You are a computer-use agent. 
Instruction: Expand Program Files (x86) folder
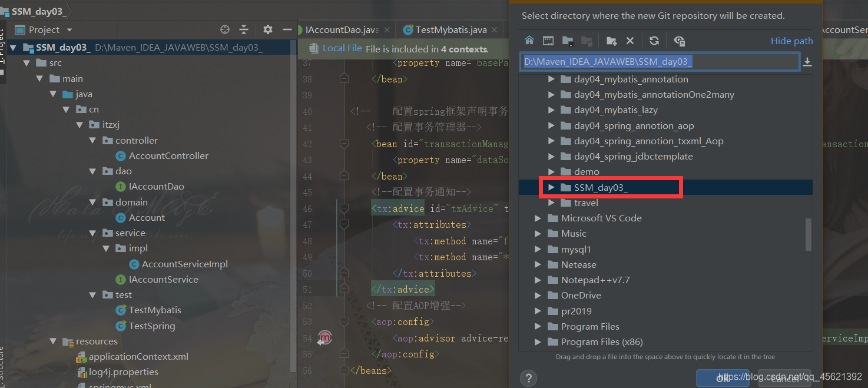538,342
